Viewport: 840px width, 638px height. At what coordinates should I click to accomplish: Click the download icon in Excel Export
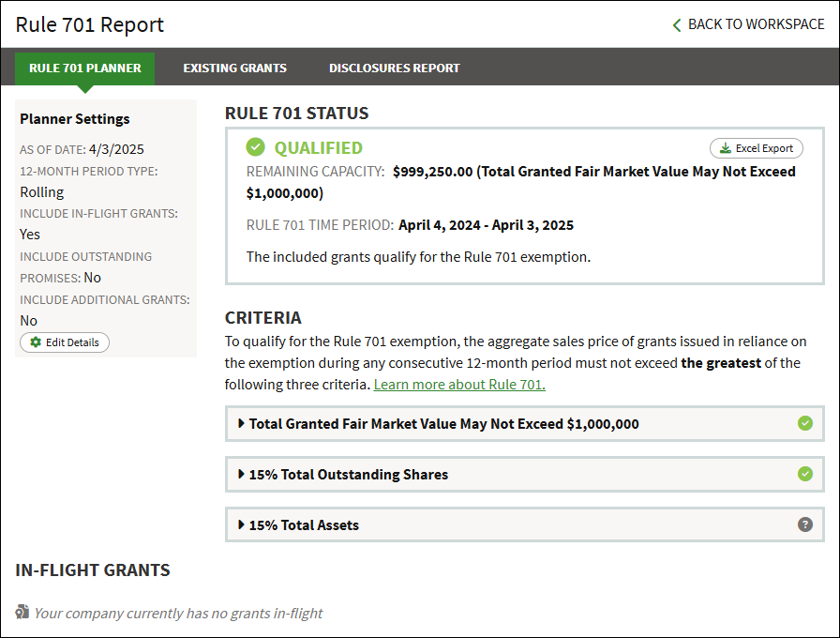[725, 148]
